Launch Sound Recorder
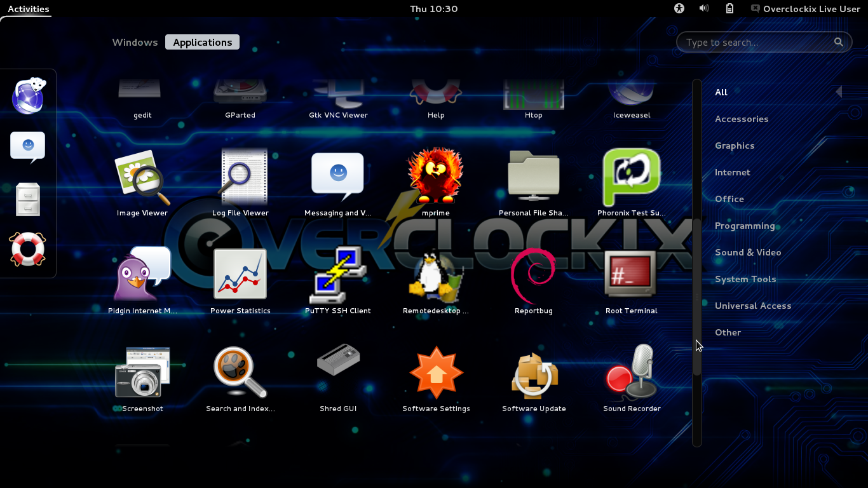Viewport: 868px width, 488px height. pyautogui.click(x=632, y=379)
